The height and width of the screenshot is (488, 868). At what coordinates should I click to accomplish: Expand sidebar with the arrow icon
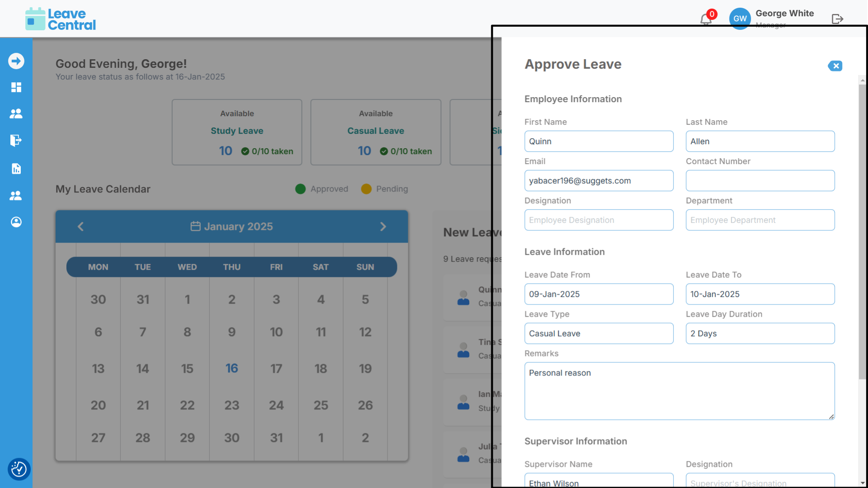pos(16,61)
